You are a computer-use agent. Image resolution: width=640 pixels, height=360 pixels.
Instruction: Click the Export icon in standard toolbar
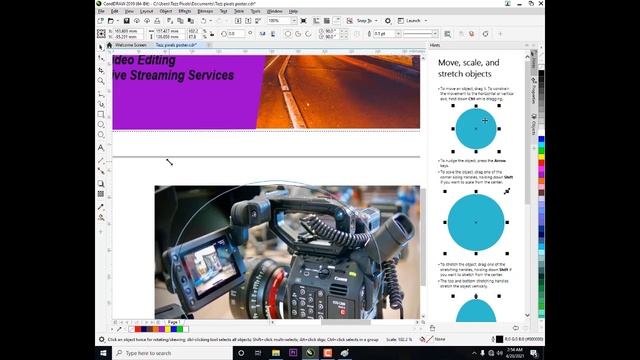click(248, 20)
